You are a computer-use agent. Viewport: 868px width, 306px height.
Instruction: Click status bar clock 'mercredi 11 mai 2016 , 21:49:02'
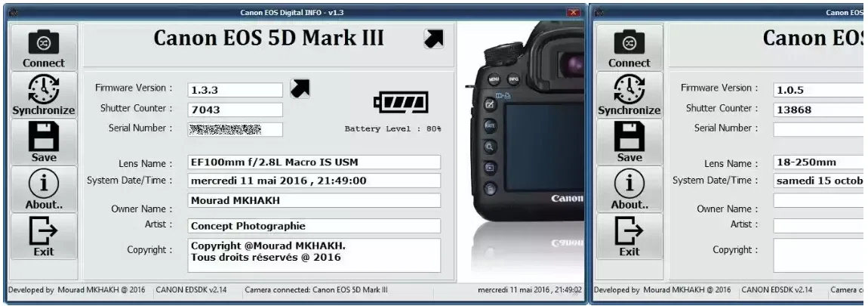click(x=530, y=290)
